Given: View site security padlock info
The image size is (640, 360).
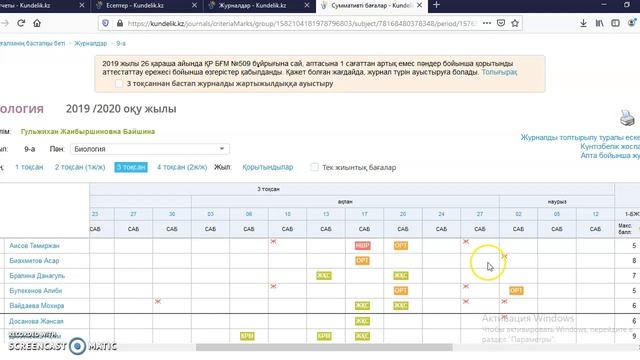Looking at the screenshot, I should point(120,23).
